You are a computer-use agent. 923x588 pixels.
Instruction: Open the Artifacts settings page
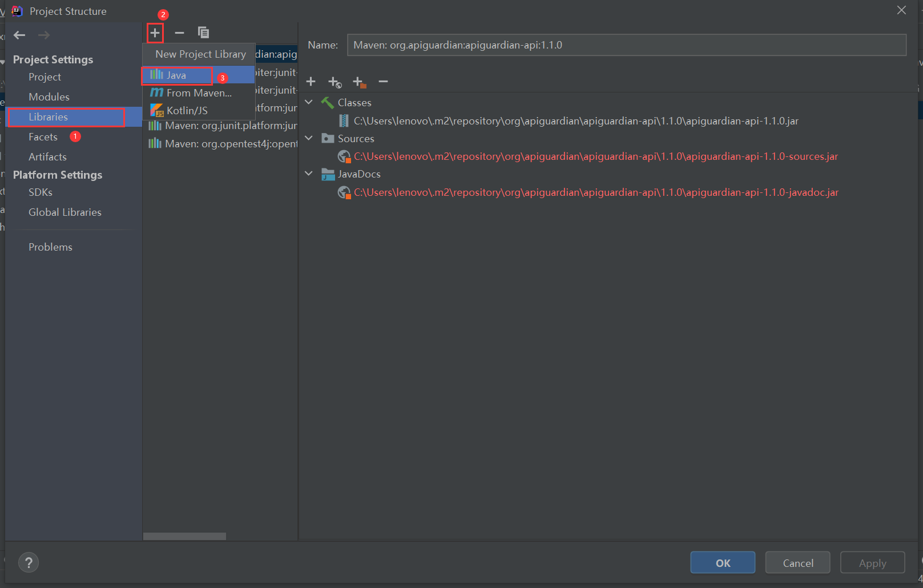(x=47, y=157)
